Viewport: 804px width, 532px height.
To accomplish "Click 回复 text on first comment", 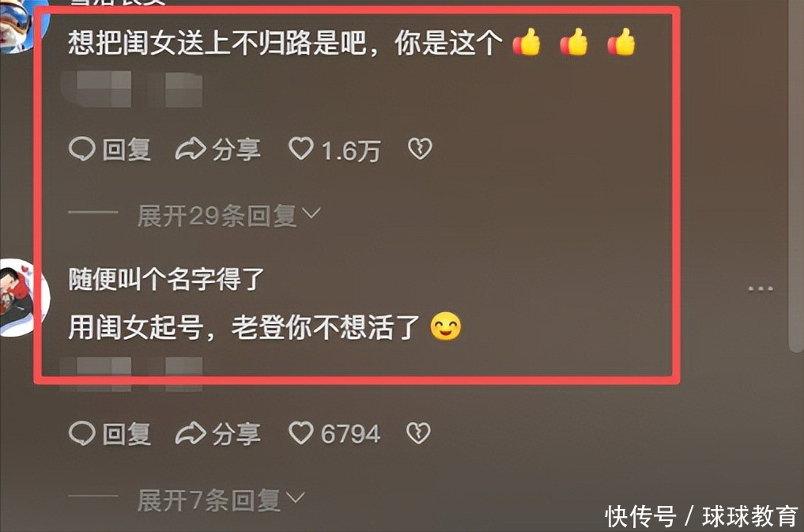I will click(x=126, y=149).
